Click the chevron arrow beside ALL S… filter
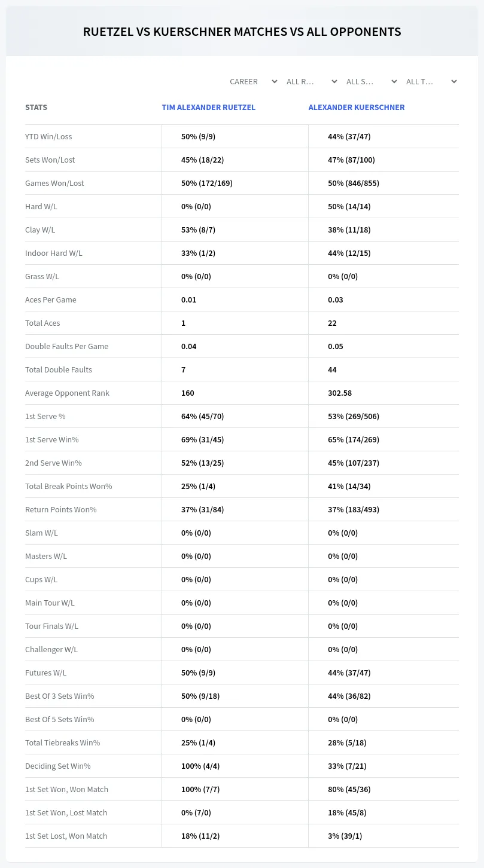484x868 pixels. click(394, 81)
